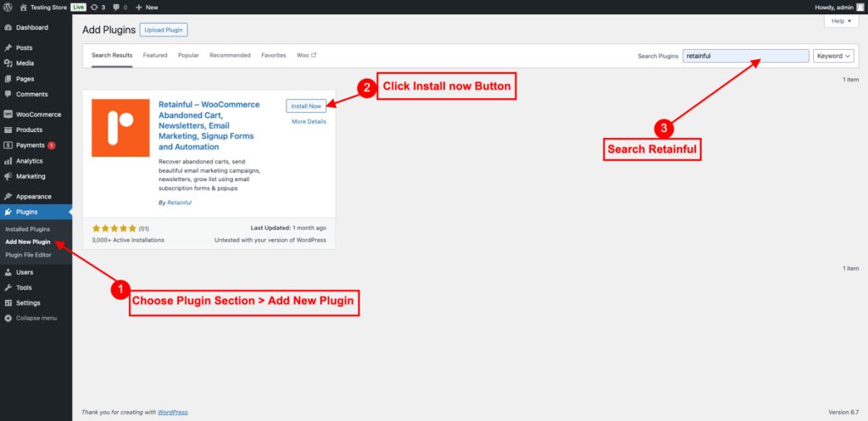Open Marketing megaphone icon in sidebar

(8, 176)
